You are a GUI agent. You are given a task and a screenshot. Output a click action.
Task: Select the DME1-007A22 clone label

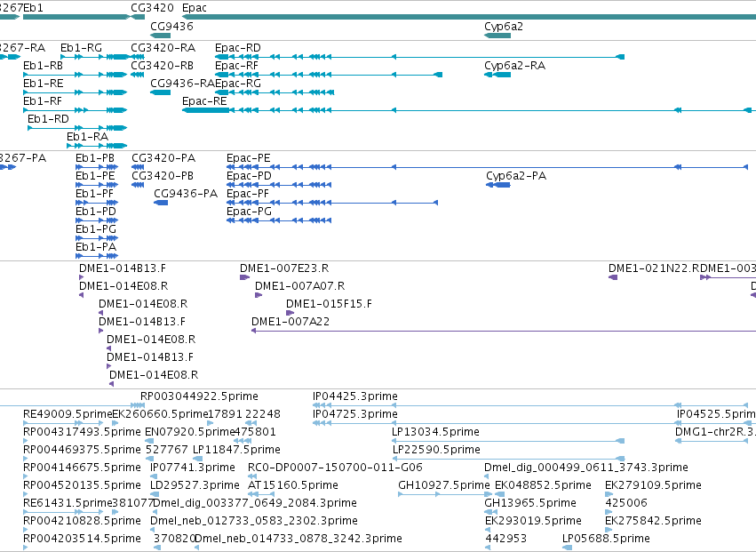pos(290,322)
